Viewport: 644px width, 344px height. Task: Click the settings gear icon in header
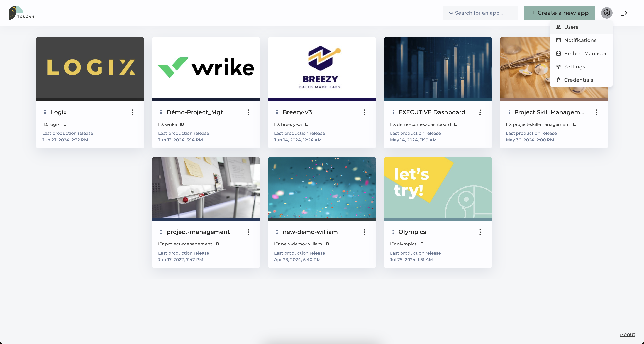point(606,13)
